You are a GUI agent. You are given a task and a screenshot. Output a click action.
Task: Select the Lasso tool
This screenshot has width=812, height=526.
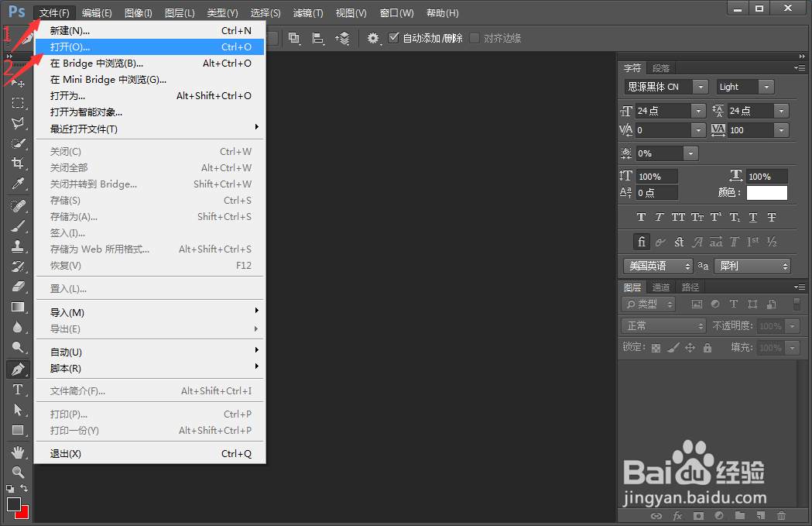[18, 123]
